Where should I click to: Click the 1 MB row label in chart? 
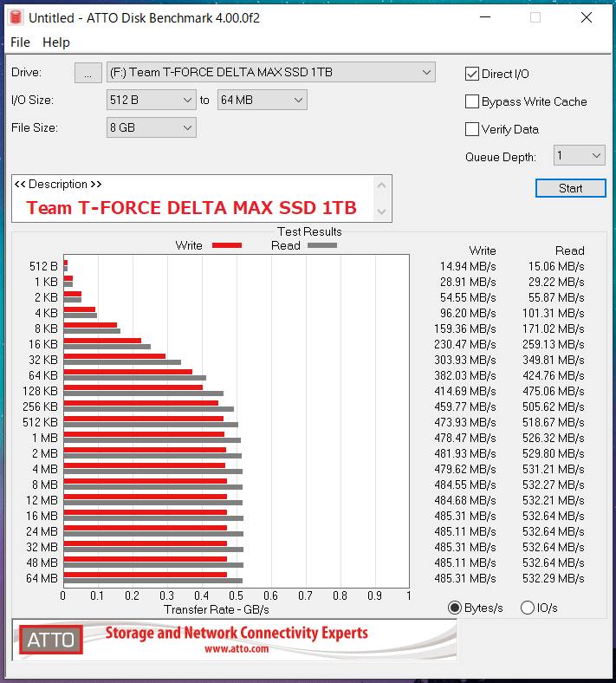(45, 438)
